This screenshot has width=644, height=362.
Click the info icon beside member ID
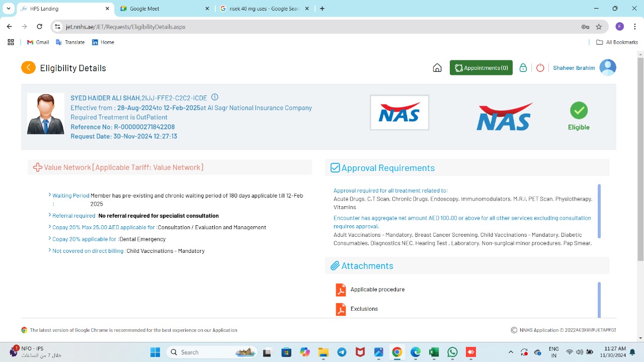(x=215, y=98)
